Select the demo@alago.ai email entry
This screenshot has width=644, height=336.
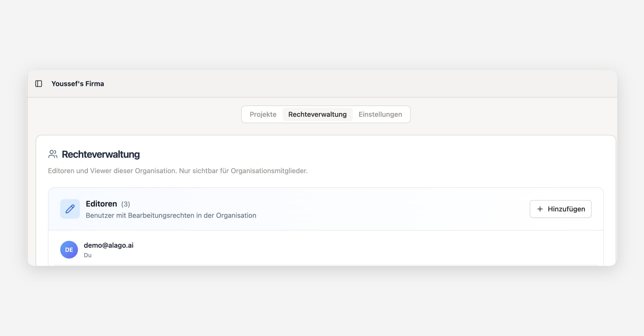[109, 245]
